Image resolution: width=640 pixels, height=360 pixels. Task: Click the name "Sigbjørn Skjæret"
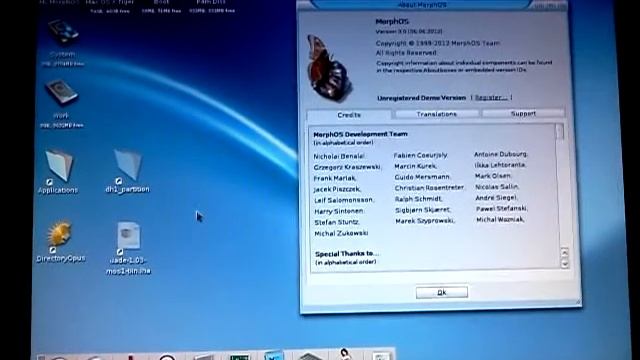[423, 210]
